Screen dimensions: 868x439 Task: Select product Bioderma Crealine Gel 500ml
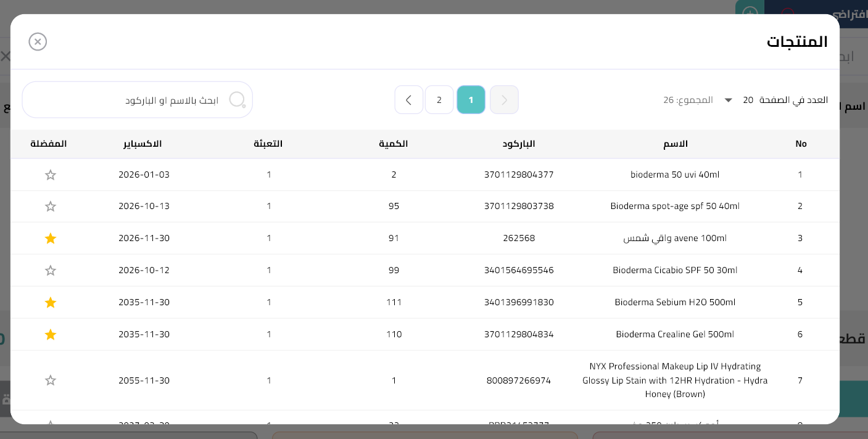click(675, 334)
